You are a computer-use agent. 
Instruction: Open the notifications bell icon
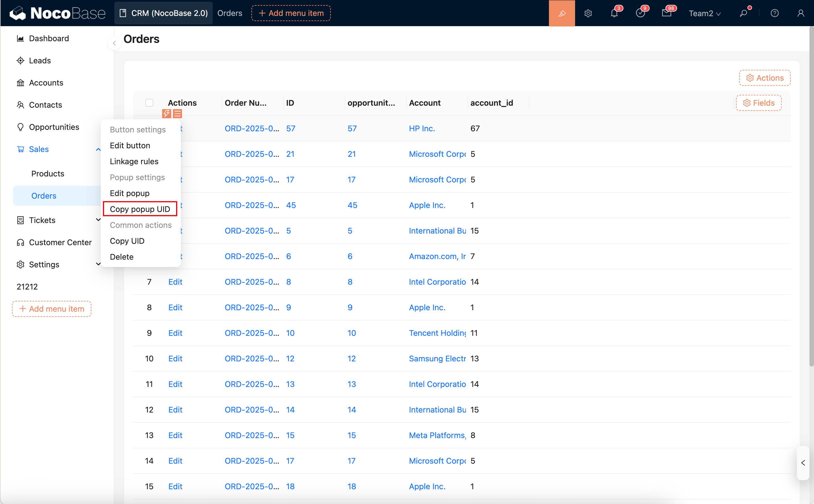point(614,13)
